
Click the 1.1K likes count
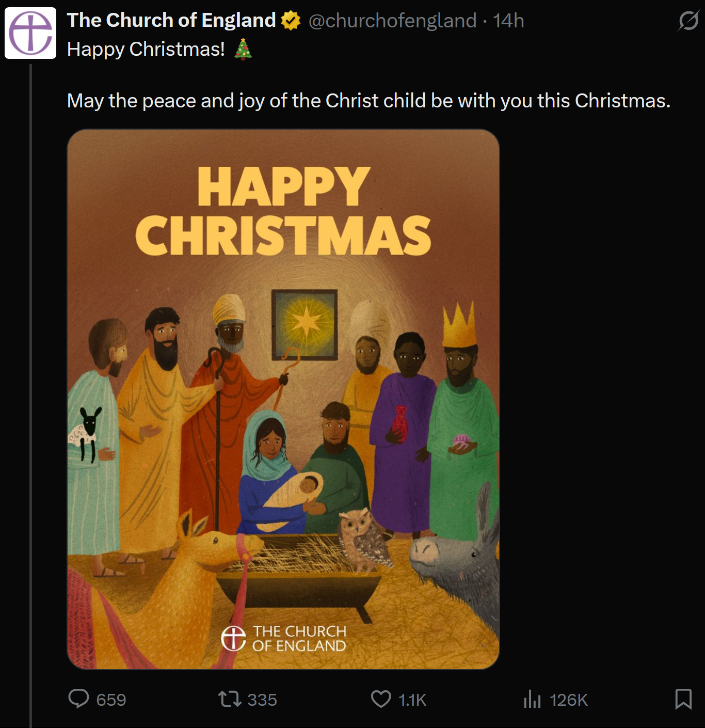coord(412,700)
